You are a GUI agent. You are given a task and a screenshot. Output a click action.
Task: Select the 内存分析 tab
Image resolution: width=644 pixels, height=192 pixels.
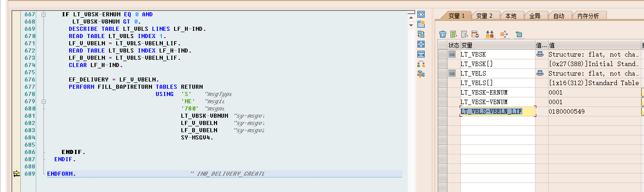[x=588, y=16]
